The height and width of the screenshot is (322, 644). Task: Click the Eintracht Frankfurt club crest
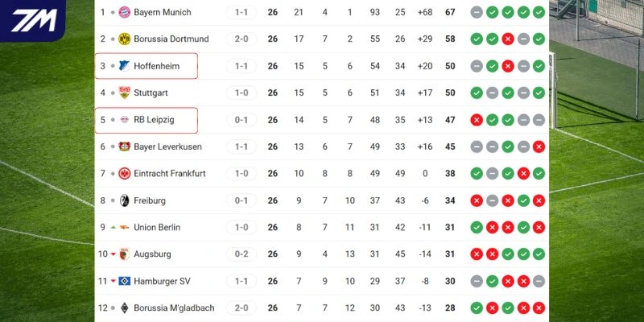pos(124,174)
